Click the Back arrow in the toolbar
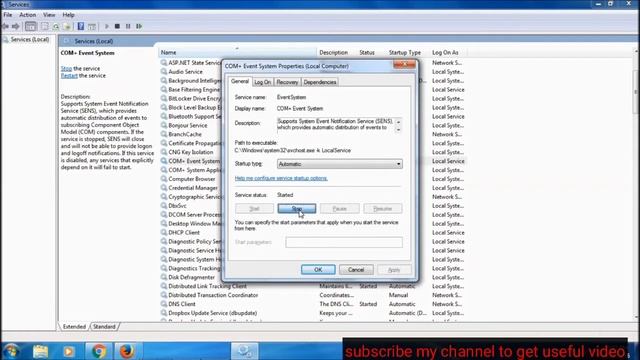Viewport: 640px width, 360px height. 5,27
